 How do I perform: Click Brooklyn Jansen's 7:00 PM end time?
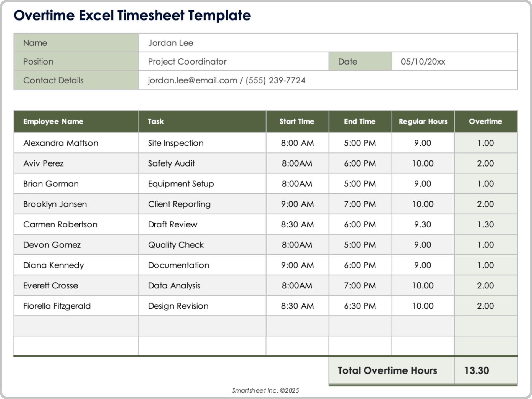pyautogui.click(x=359, y=204)
